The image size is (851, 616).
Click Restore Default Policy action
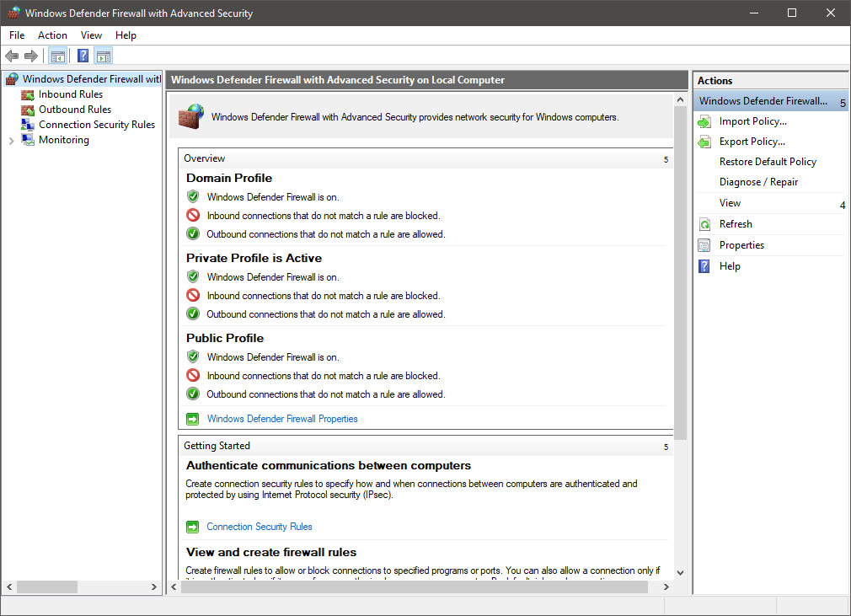[768, 162]
